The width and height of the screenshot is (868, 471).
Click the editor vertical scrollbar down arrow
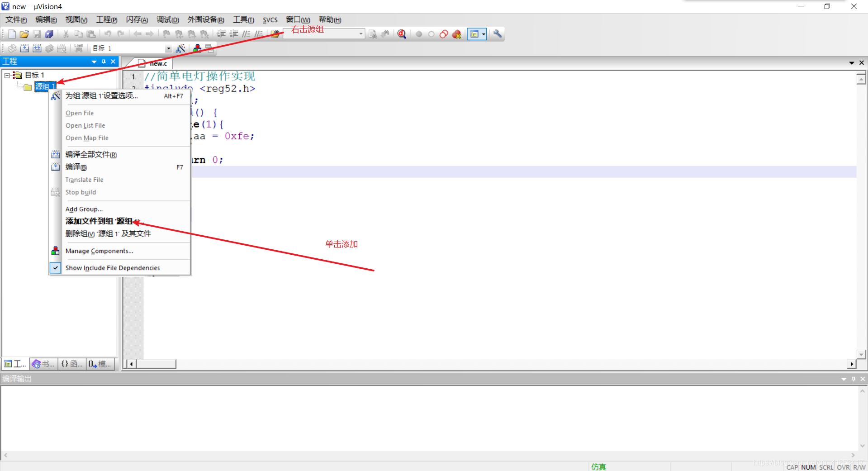[x=861, y=354]
